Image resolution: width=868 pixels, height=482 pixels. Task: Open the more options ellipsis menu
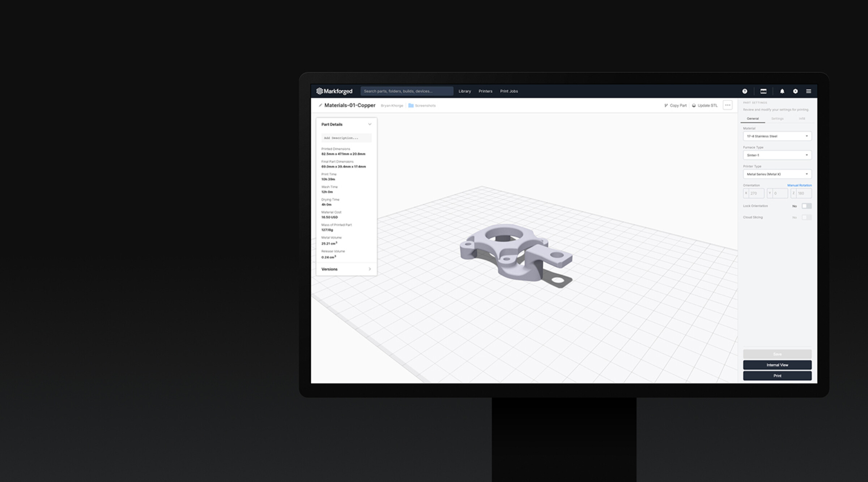(x=727, y=105)
